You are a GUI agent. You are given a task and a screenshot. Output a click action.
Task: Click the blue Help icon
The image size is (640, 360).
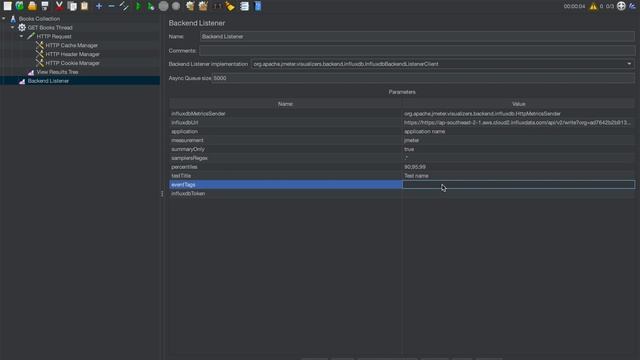tap(258, 6)
